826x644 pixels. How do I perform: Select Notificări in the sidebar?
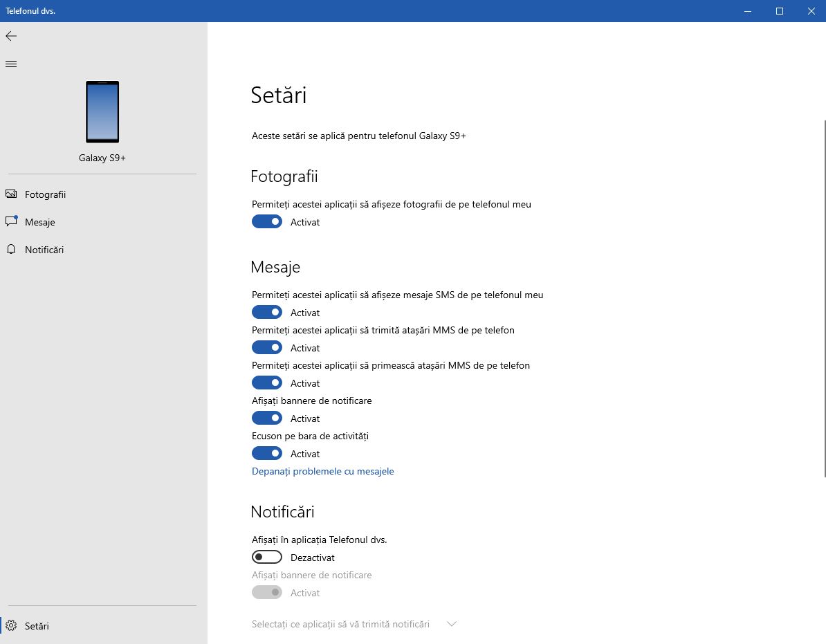[44, 250]
